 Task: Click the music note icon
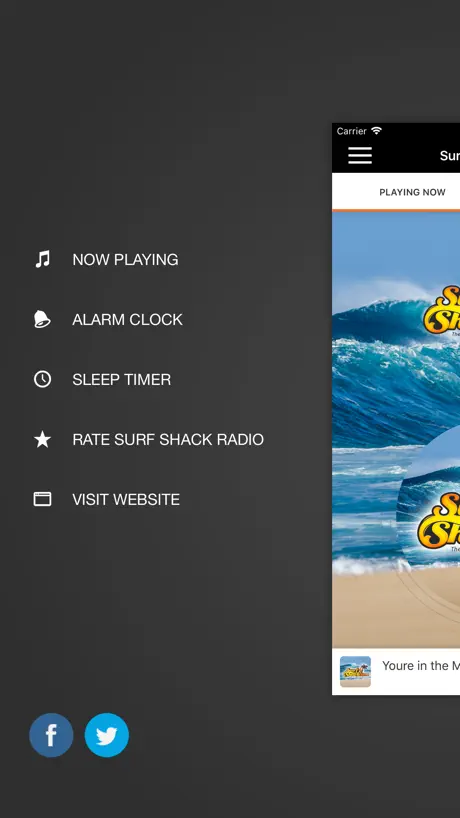click(42, 259)
